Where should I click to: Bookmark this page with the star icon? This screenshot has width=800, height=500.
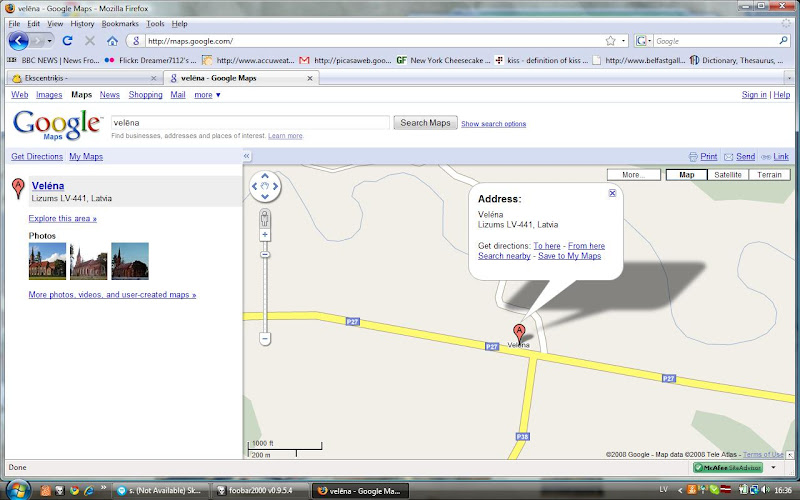point(610,41)
